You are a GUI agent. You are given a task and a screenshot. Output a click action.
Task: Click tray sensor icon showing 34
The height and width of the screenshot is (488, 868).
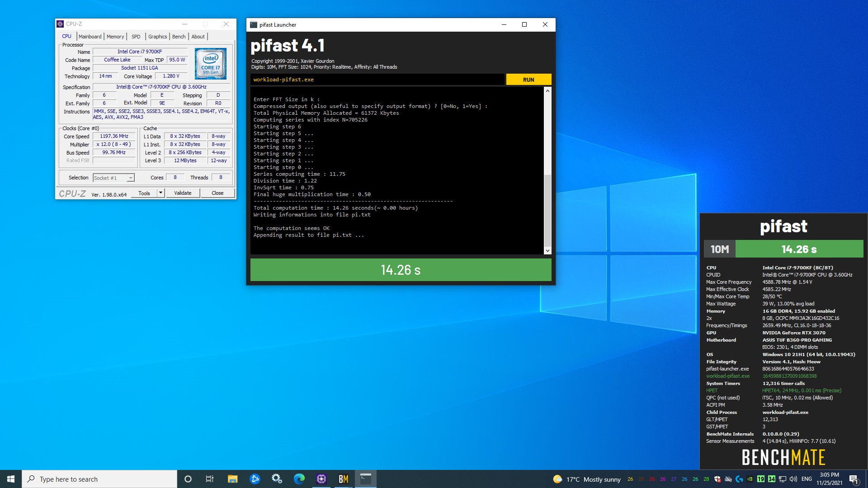pos(772,479)
